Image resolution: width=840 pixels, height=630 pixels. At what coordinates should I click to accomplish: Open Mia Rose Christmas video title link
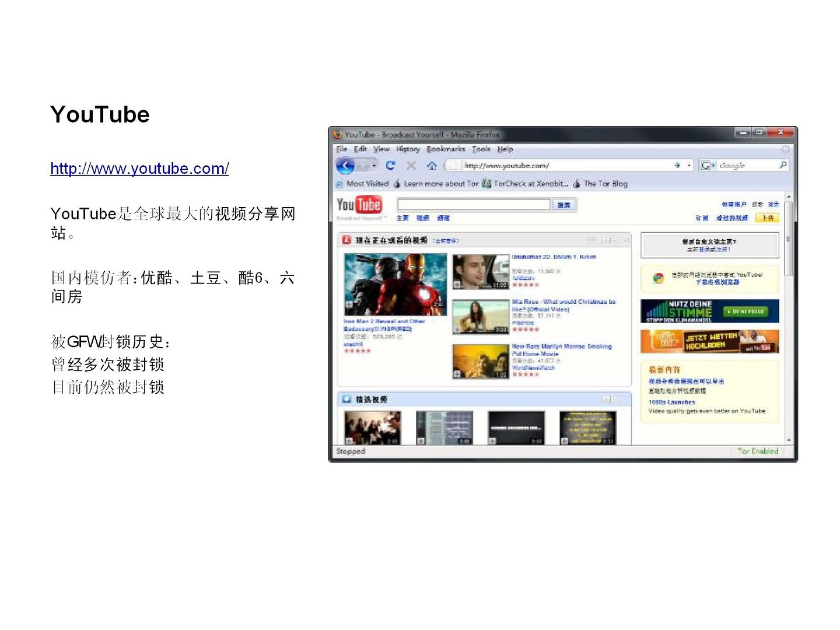pyautogui.click(x=563, y=305)
